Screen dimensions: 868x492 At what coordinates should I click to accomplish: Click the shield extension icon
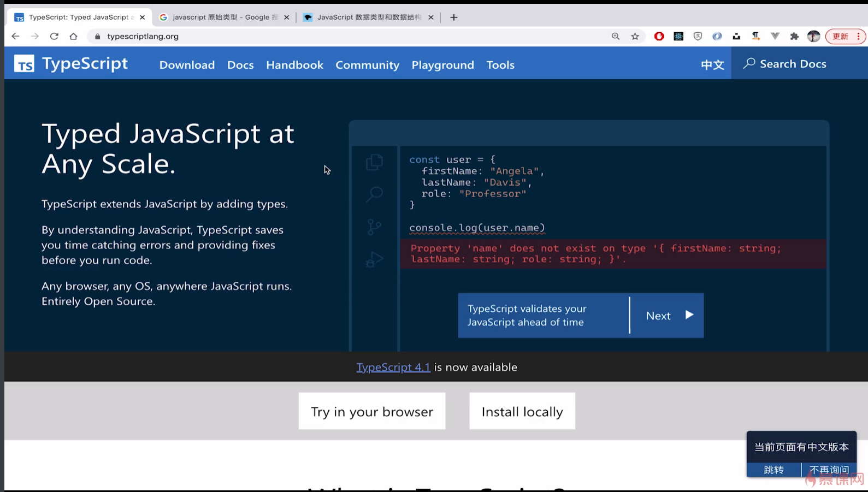click(x=698, y=36)
